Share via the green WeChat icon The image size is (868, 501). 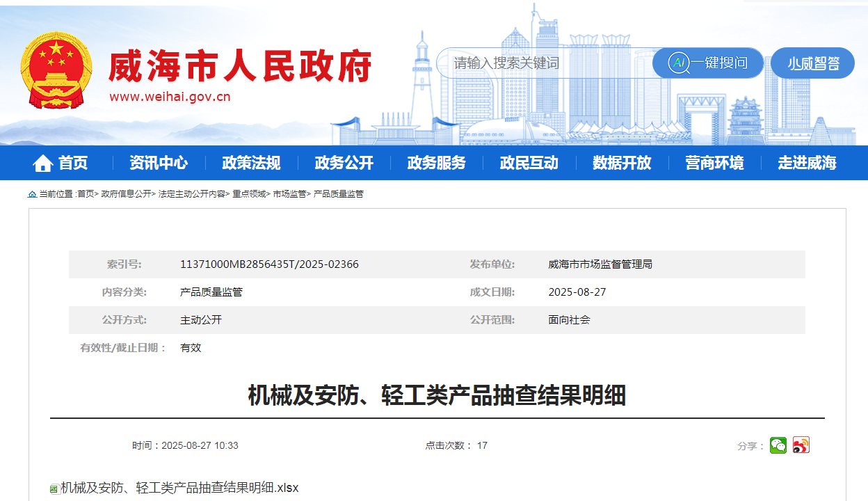[778, 445]
